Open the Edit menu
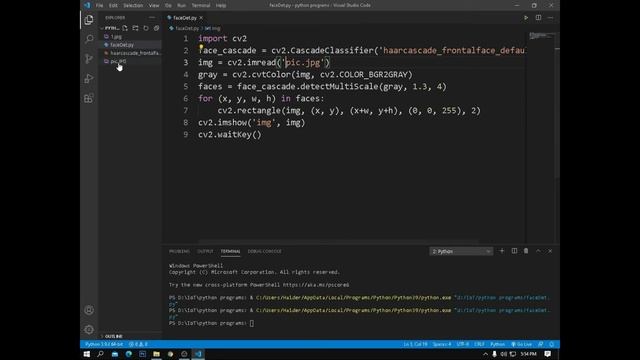 click(x=113, y=5)
